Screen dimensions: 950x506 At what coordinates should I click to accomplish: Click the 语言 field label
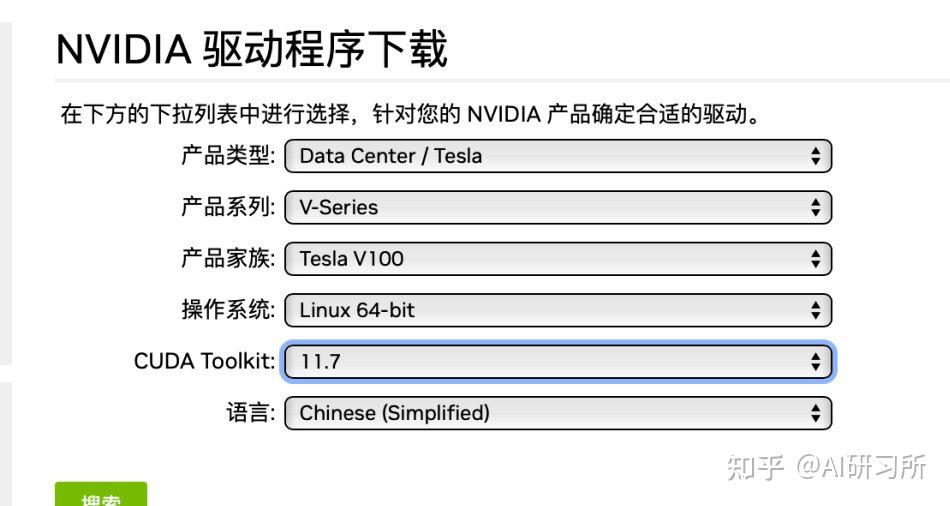point(250,413)
